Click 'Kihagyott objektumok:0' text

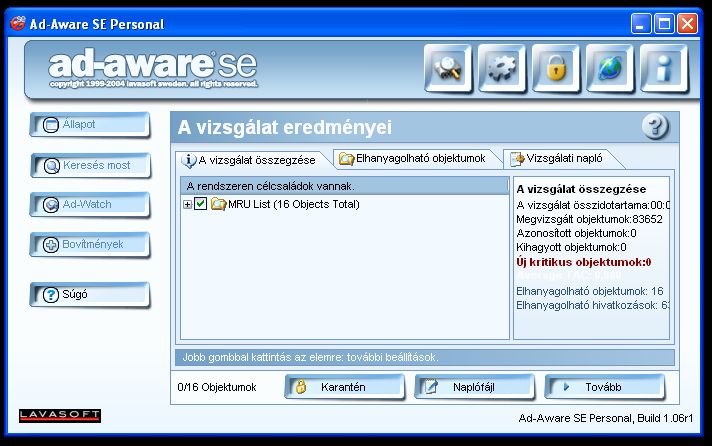571,248
